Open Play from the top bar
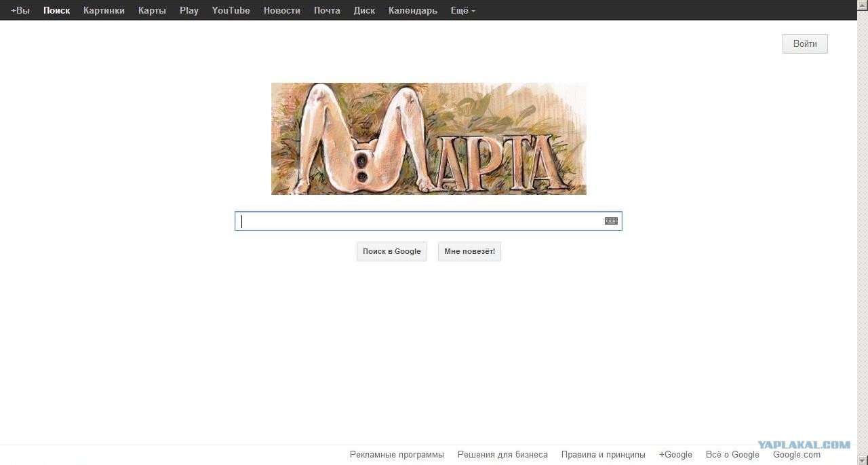Screen dimensions: 868x465 pos(189,10)
